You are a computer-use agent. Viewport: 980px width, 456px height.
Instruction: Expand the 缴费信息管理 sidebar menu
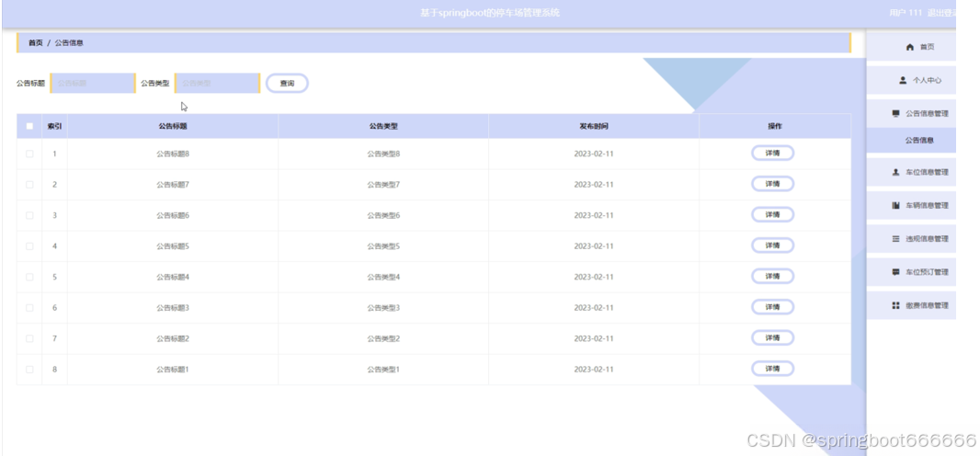[911, 305]
